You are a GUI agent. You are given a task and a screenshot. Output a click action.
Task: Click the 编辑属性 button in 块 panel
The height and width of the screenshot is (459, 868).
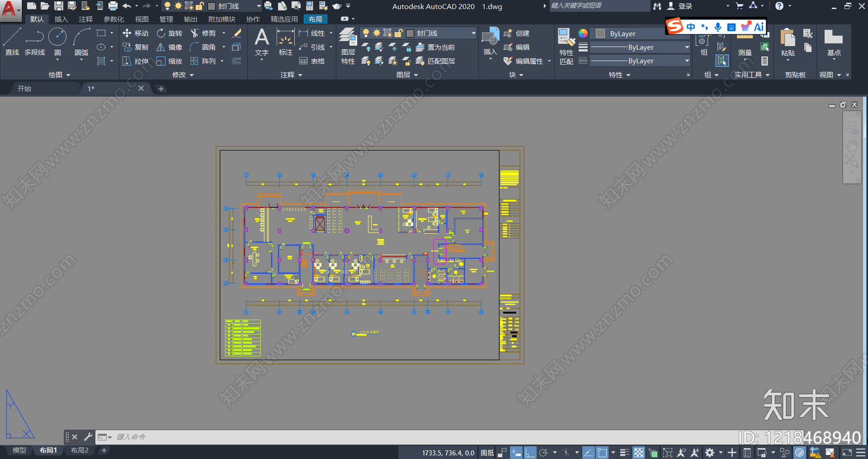click(524, 61)
